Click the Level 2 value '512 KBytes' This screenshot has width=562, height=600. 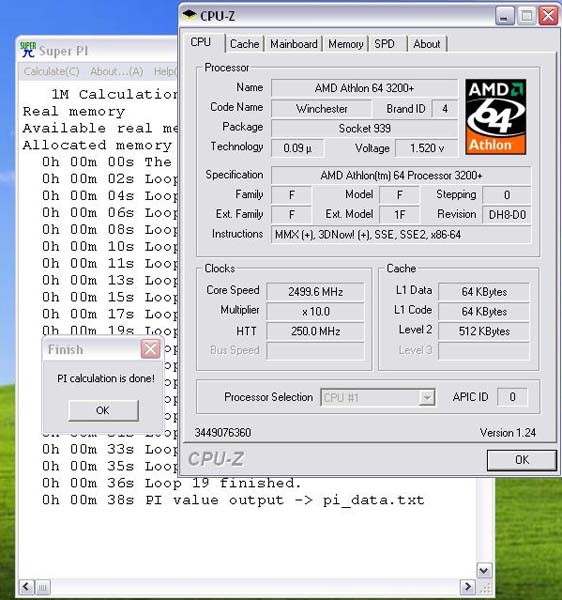coord(484,331)
